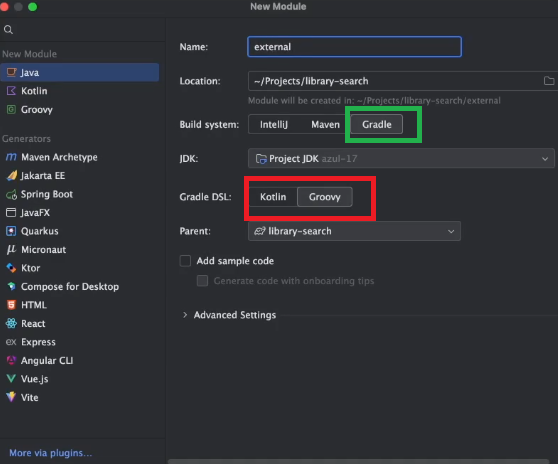
Task: Click the Vue.js V icon
Action: coord(11,379)
